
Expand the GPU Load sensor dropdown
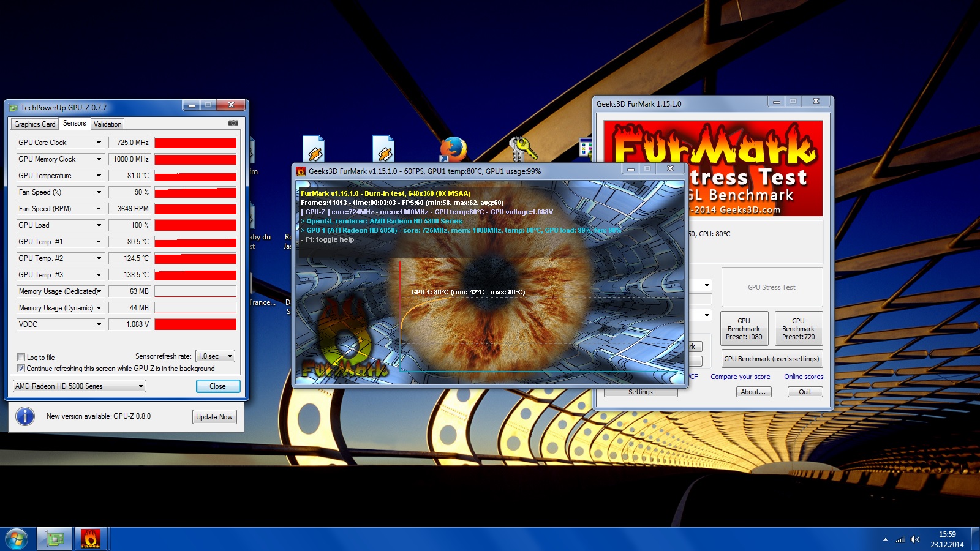[99, 225]
